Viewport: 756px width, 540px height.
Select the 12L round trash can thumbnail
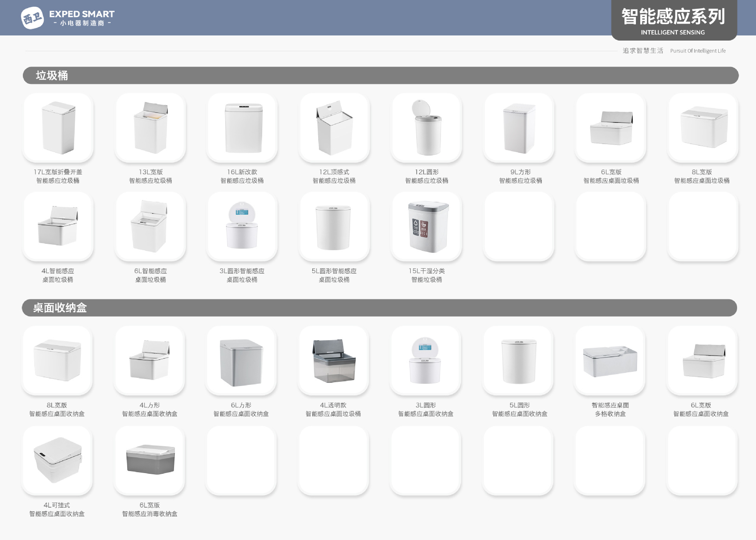pyautogui.click(x=426, y=128)
